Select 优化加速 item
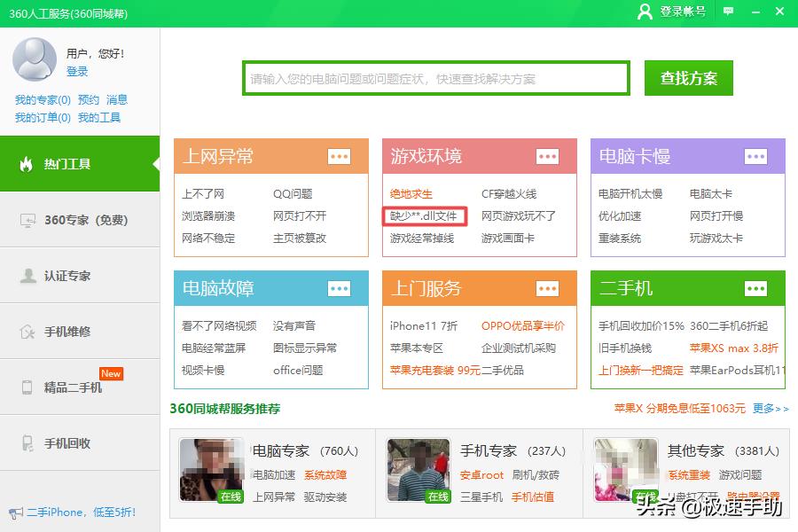The image size is (798, 532). [620, 215]
